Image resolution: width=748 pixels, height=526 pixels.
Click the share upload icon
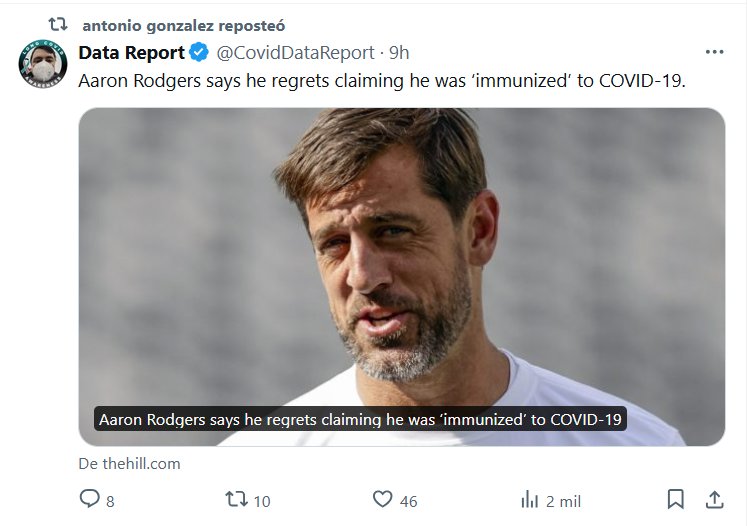coord(715,499)
